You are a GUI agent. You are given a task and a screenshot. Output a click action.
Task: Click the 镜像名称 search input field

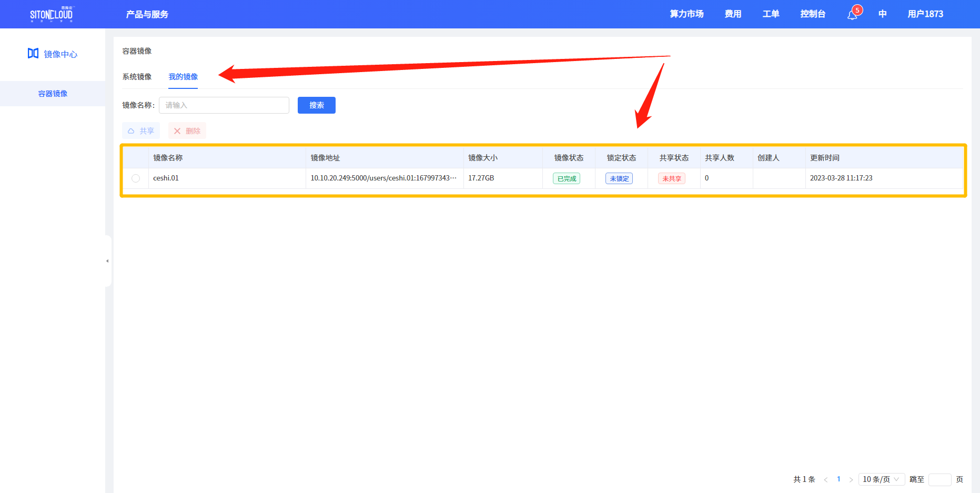click(224, 105)
